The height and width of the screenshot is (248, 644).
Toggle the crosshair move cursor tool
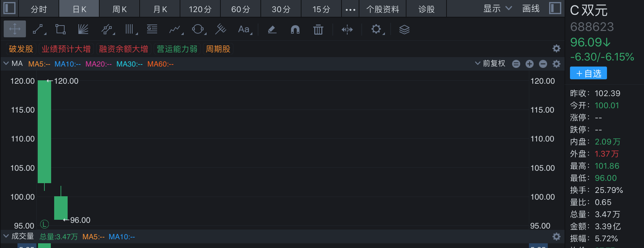coord(15,29)
